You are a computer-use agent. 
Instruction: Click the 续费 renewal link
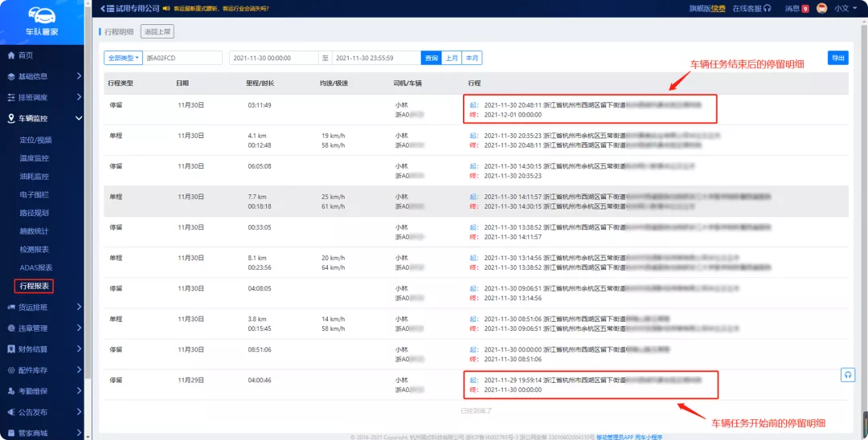click(x=719, y=8)
